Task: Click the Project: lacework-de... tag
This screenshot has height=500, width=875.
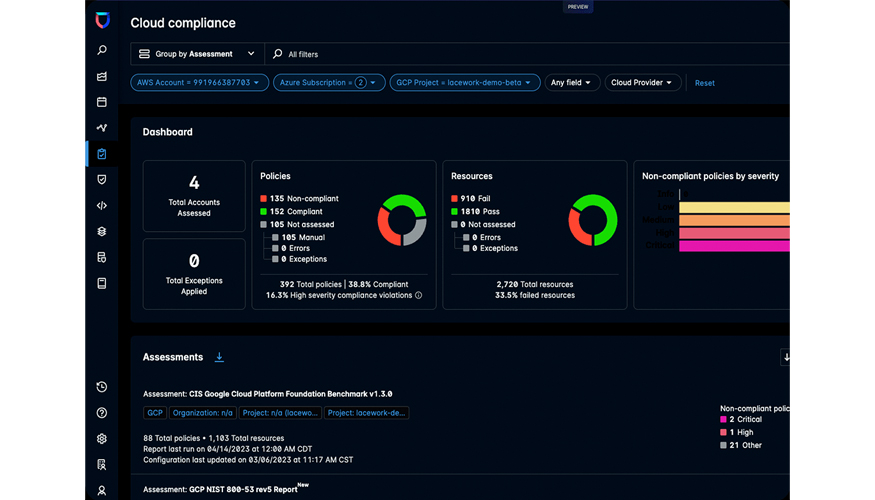Action: [x=367, y=413]
